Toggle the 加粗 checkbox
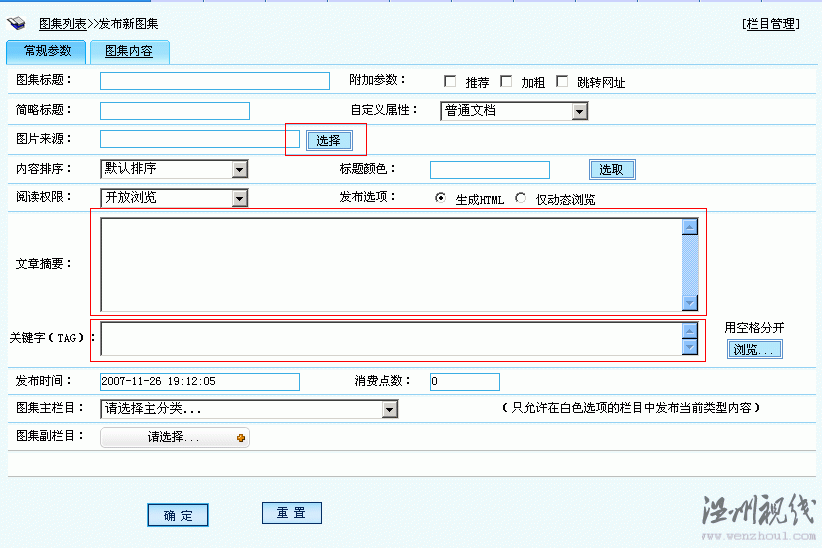This screenshot has height=548, width=822. pos(506,82)
